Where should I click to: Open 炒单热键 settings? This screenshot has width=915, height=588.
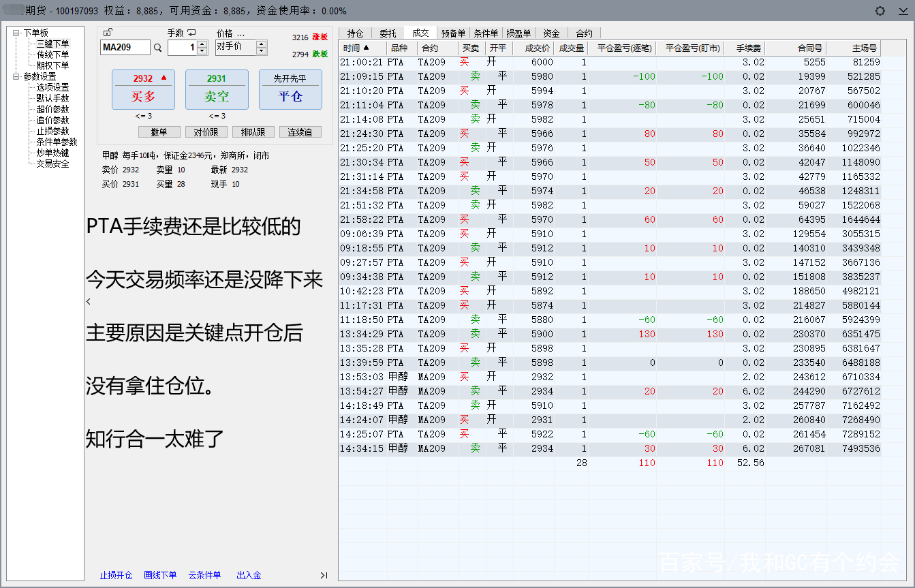52,153
